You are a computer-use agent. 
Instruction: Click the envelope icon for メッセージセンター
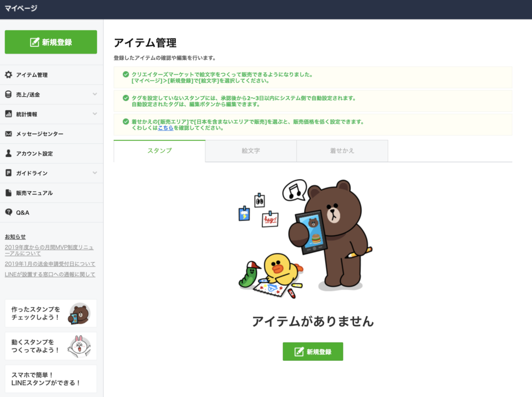click(x=8, y=134)
